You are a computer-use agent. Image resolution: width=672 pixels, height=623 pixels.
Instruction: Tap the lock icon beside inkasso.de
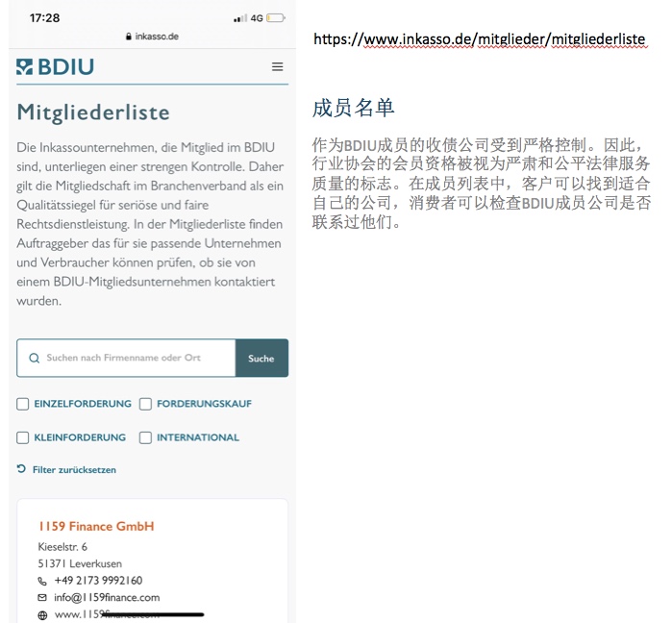(129, 37)
